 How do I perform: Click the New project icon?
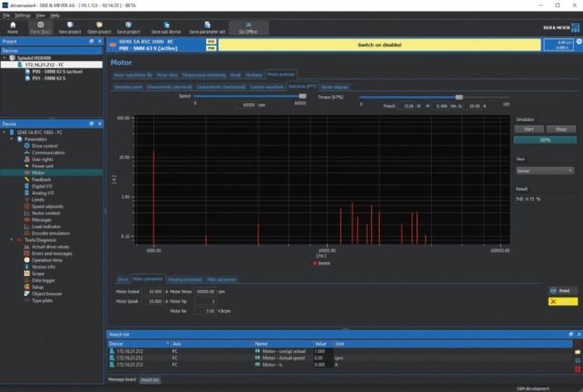[x=70, y=26]
